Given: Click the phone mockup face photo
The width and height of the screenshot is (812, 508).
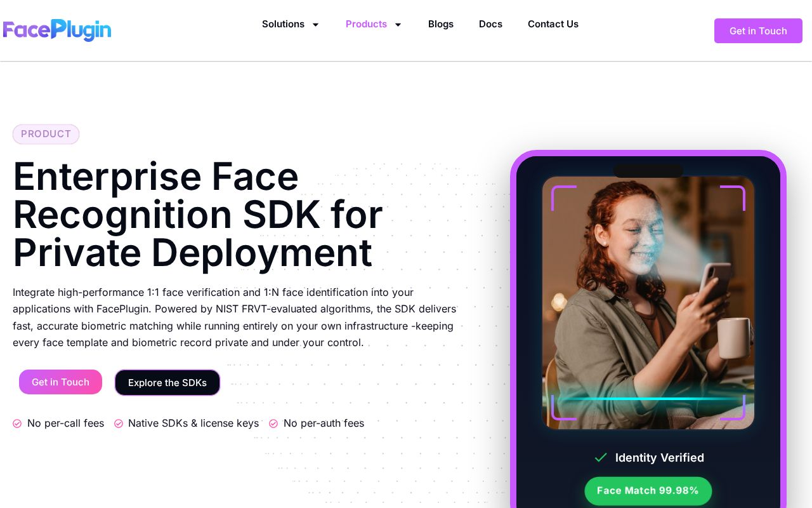Looking at the screenshot, I should tap(648, 303).
